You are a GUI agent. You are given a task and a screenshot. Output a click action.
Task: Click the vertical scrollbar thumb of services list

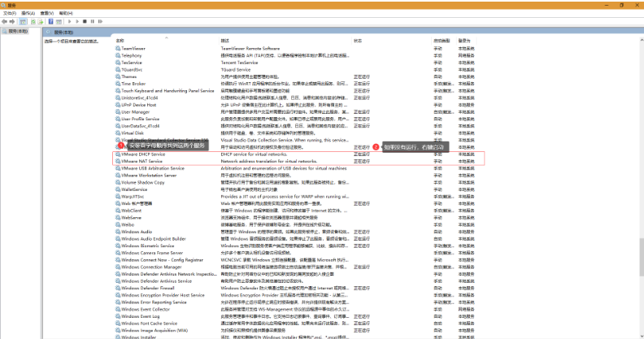tap(641, 258)
